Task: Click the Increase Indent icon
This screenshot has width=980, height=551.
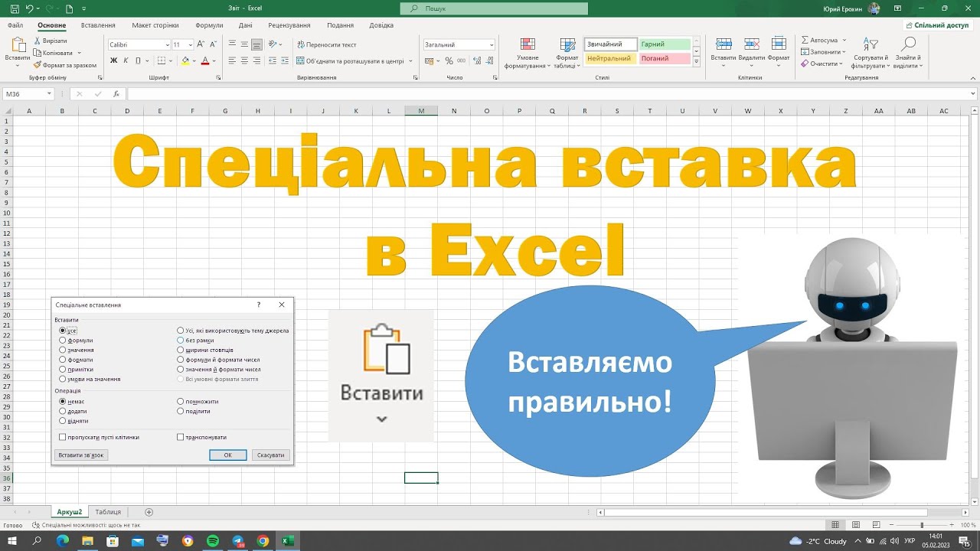Action: pyautogui.click(x=283, y=60)
